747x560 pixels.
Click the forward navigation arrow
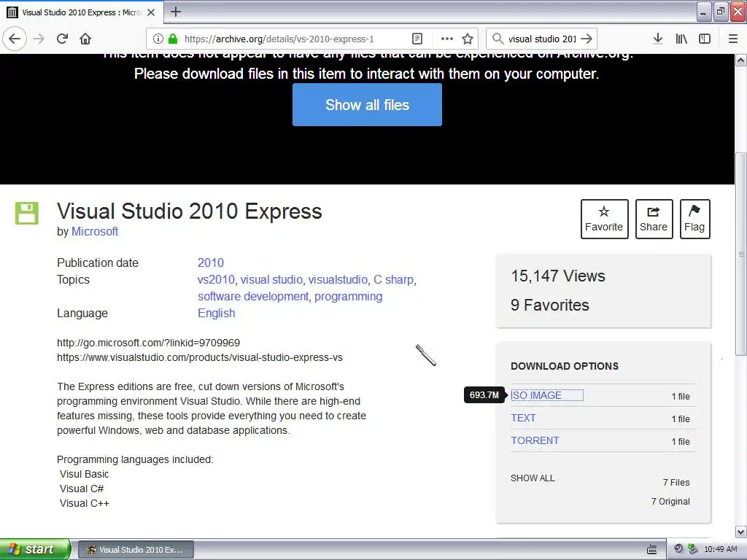(39, 39)
